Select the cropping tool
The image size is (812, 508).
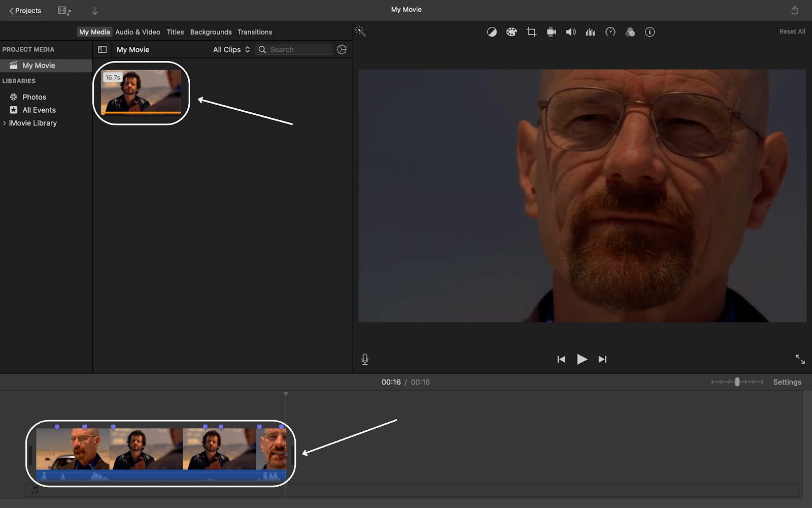pyautogui.click(x=531, y=32)
